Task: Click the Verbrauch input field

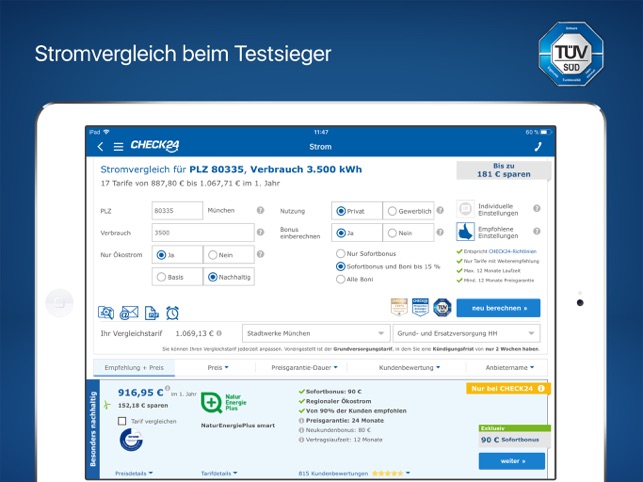Action: tap(203, 232)
